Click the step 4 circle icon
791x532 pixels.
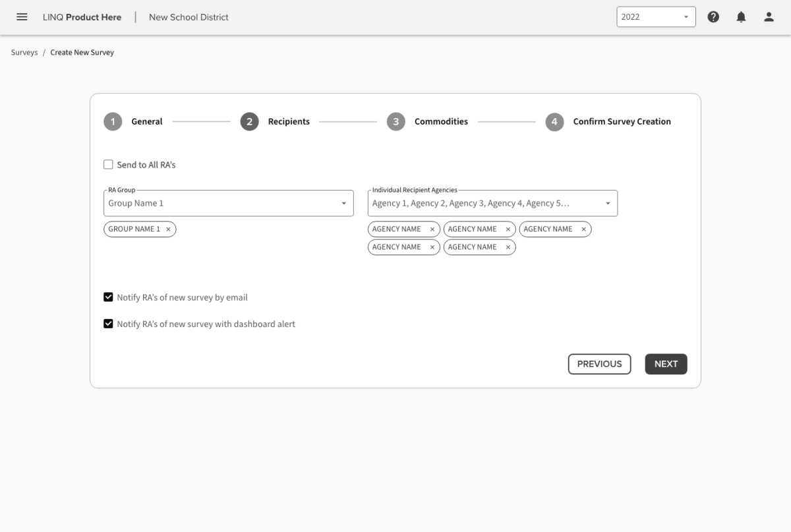(554, 122)
